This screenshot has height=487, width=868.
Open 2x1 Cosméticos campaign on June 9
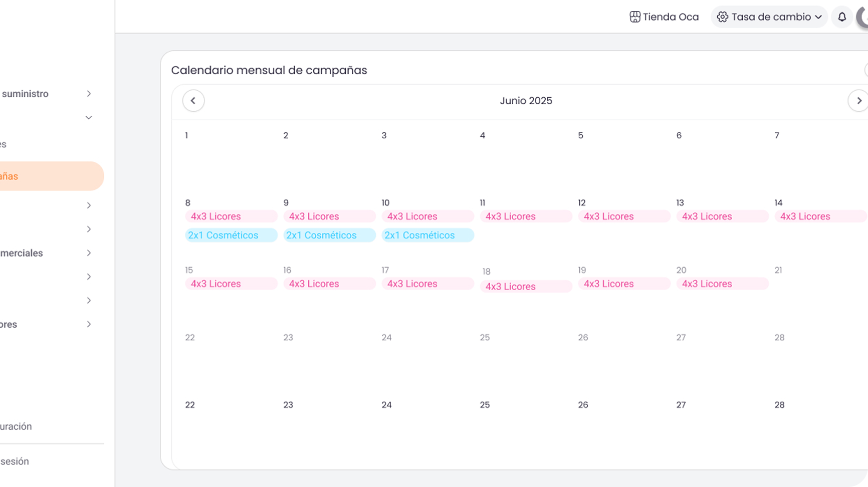[329, 235]
